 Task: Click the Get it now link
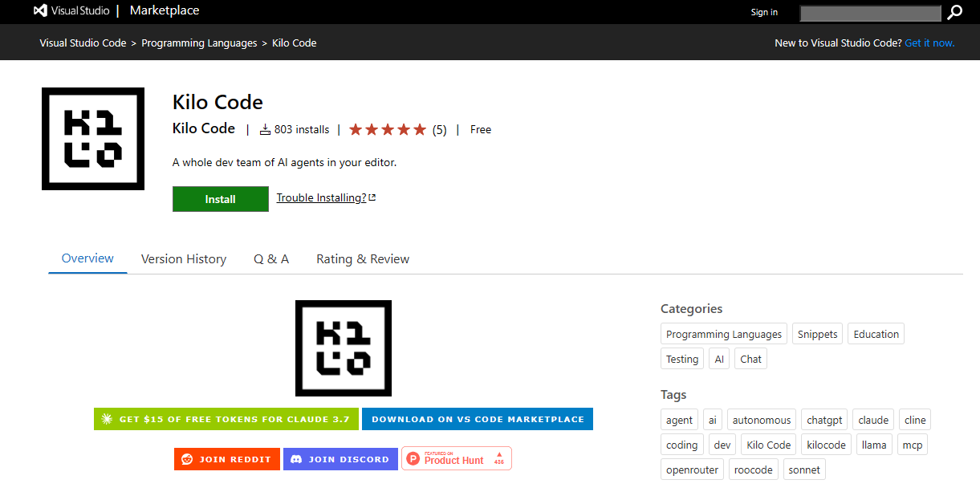point(929,43)
